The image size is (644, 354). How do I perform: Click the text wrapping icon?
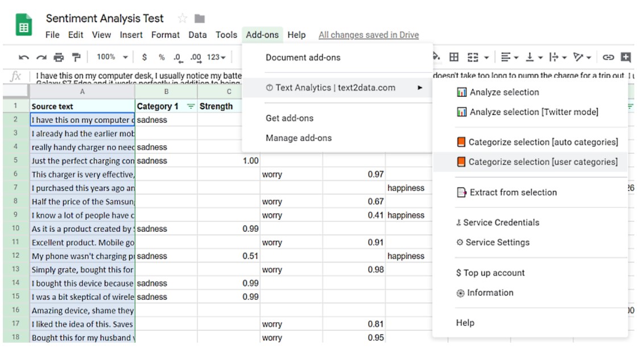(x=554, y=57)
